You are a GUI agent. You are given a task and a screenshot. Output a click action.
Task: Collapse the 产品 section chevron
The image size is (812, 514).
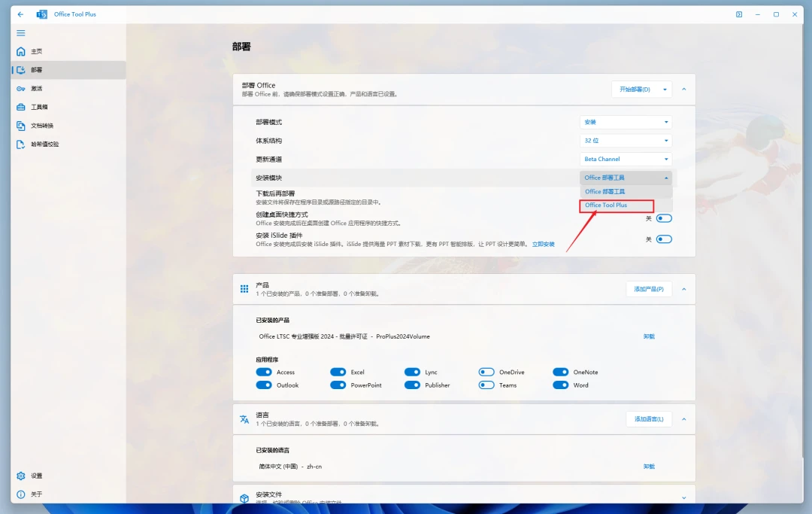(684, 289)
